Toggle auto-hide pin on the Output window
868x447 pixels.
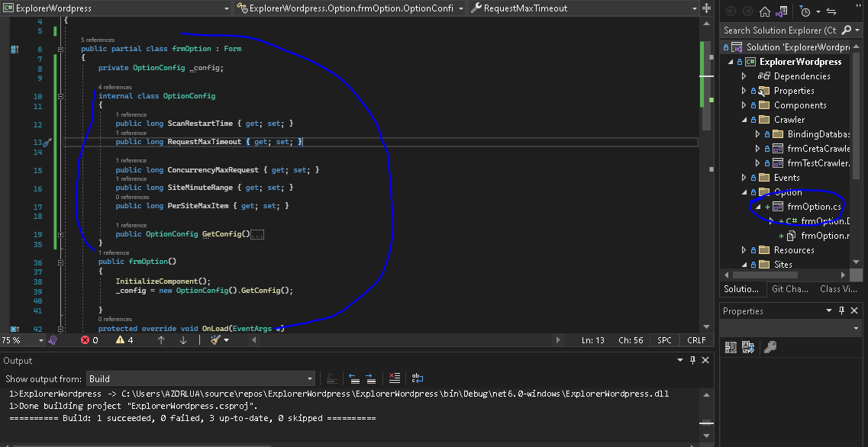click(692, 360)
